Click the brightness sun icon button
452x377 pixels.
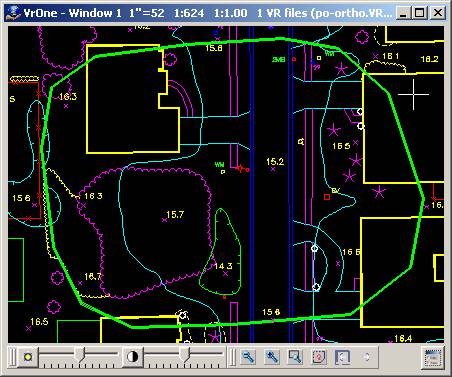tap(28, 357)
